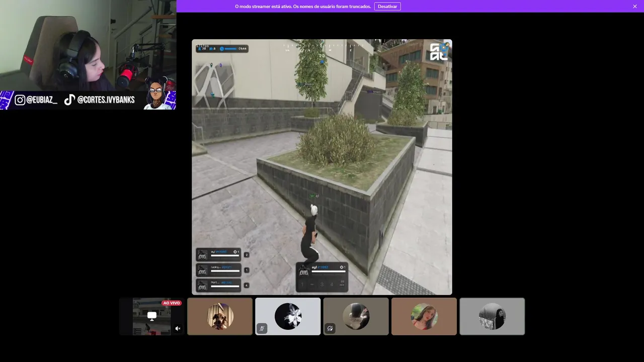Click the screen share icon on preview
Image resolution: width=644 pixels, height=362 pixels.
(x=152, y=316)
